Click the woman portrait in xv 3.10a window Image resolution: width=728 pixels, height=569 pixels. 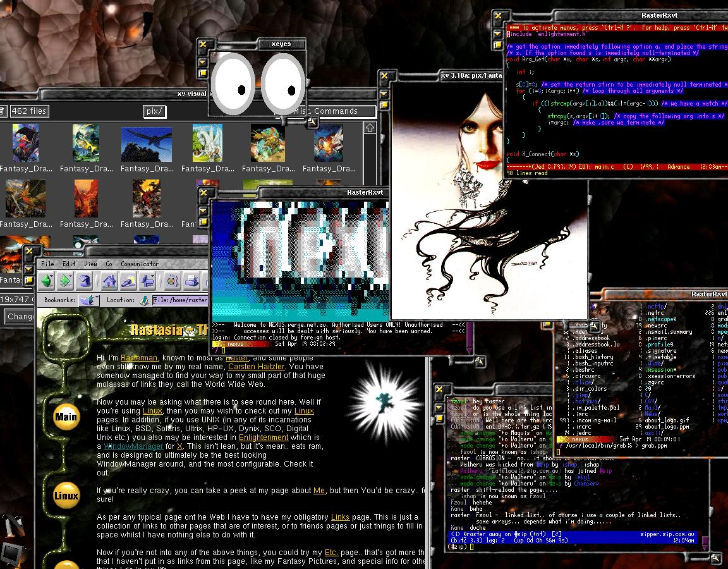[489, 200]
